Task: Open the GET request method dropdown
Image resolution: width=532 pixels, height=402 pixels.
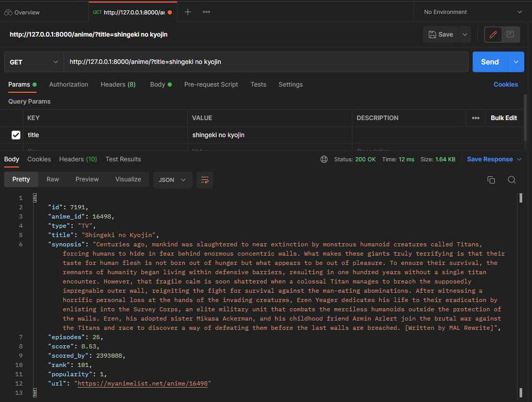Action: coord(34,61)
